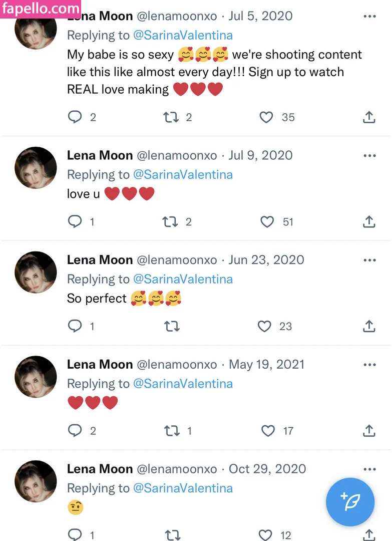The image size is (392, 541).
Task: Open Lena Moon avatar on Jul 9 tweet
Action: pos(36,167)
